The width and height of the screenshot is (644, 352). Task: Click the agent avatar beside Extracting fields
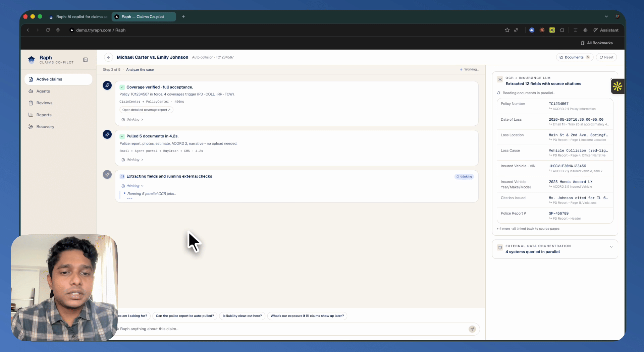point(107,174)
